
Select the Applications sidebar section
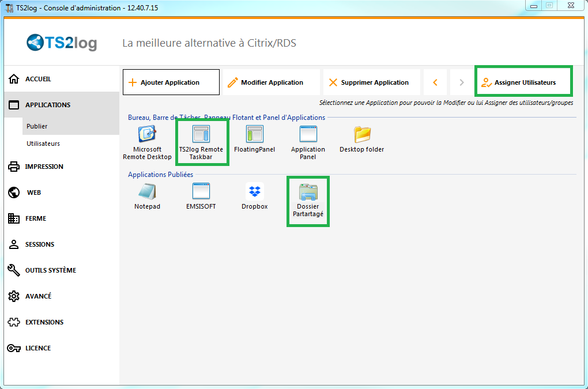62,105
